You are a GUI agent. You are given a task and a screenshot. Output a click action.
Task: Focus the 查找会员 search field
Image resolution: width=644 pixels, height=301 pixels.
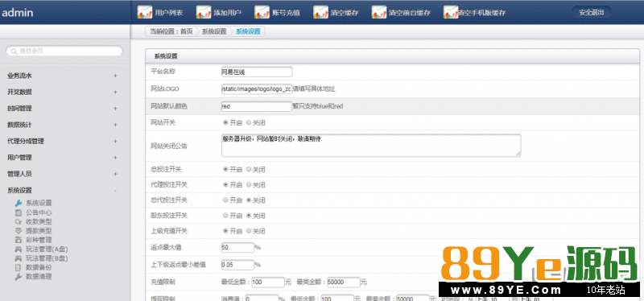[x=64, y=51]
